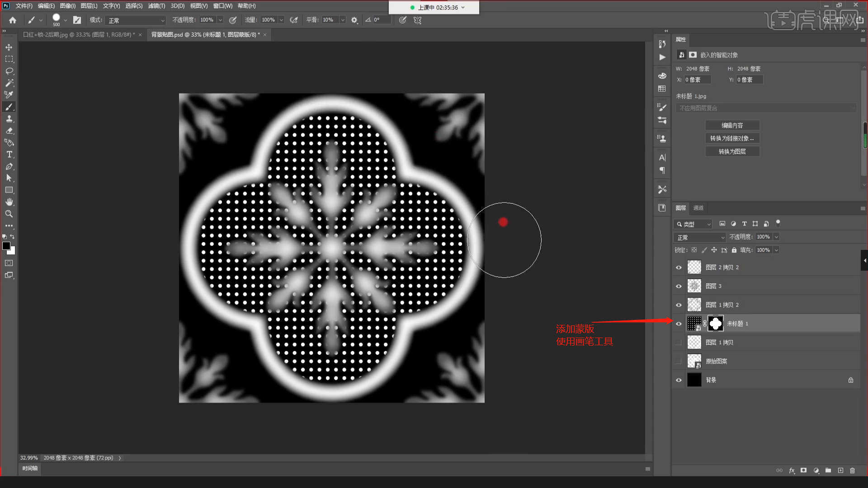Click the 转换为图层 button
868x488 pixels.
tap(732, 151)
